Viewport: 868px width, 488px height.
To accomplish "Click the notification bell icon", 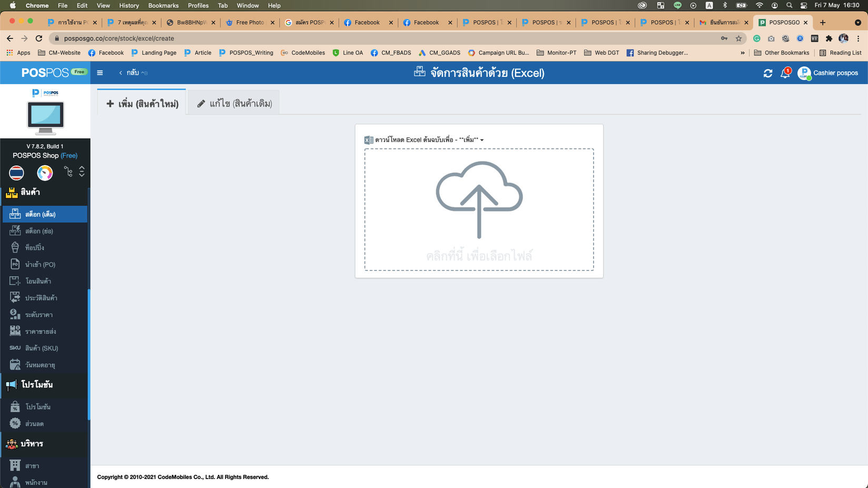I will 785,73.
